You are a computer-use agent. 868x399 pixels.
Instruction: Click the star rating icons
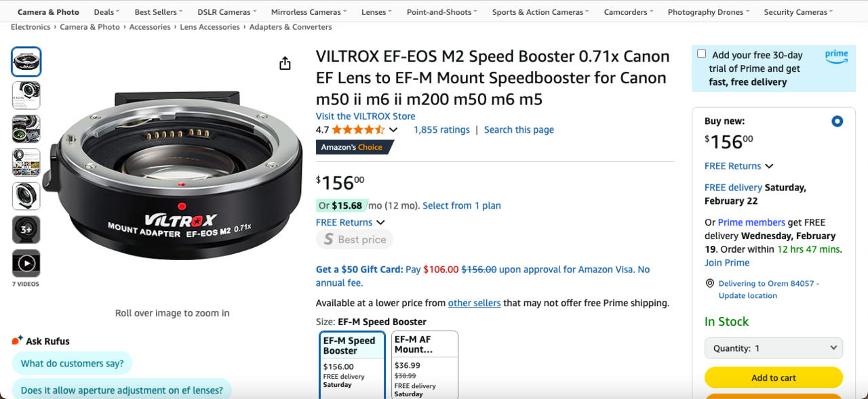(357, 130)
